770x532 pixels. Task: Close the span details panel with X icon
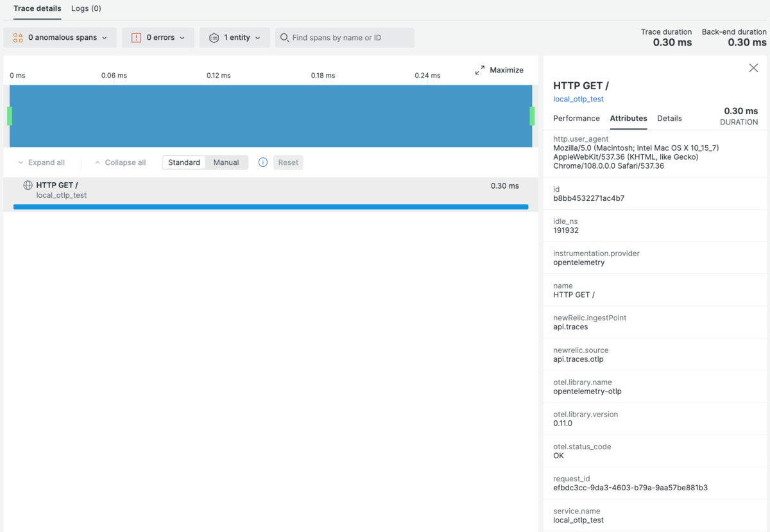pos(753,67)
